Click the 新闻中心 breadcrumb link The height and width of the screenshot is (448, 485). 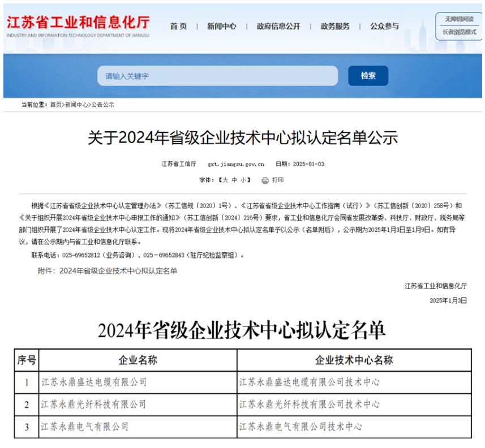pos(76,105)
